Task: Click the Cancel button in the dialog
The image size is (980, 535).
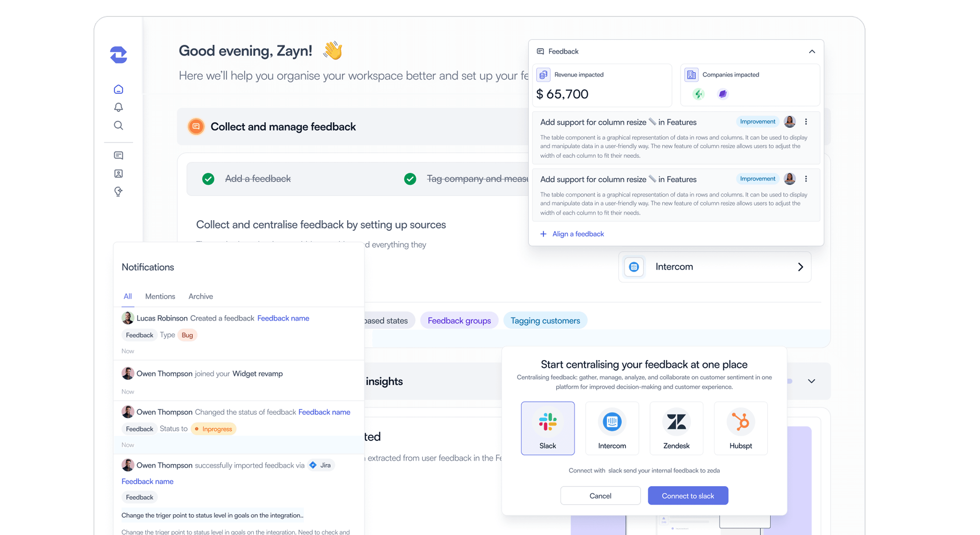Action: 600,496
